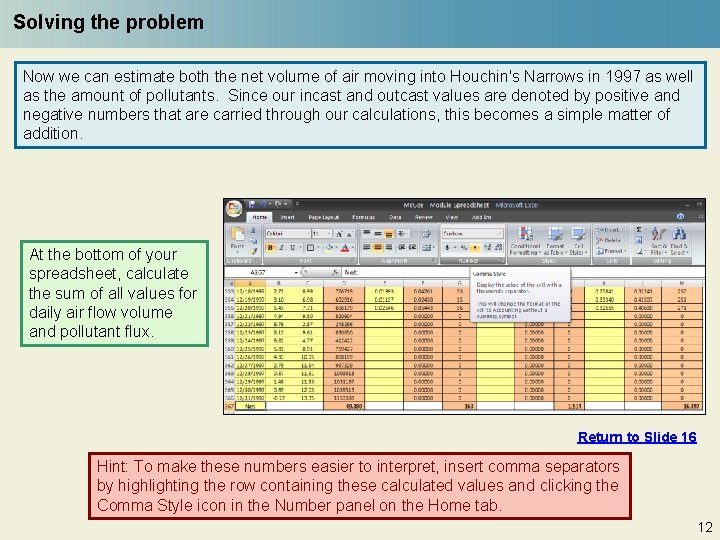
Task: Click the Cut scissors icon
Action: (253, 231)
